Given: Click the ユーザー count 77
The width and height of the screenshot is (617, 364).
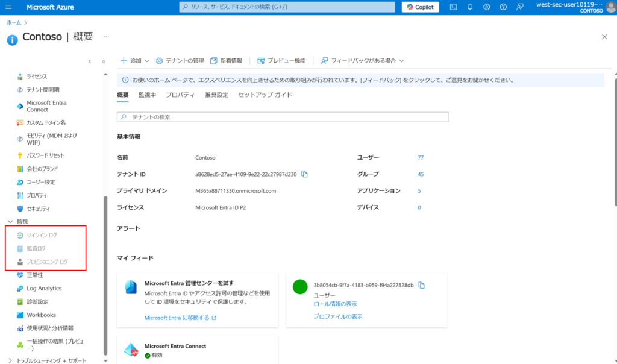Looking at the screenshot, I should point(421,157).
